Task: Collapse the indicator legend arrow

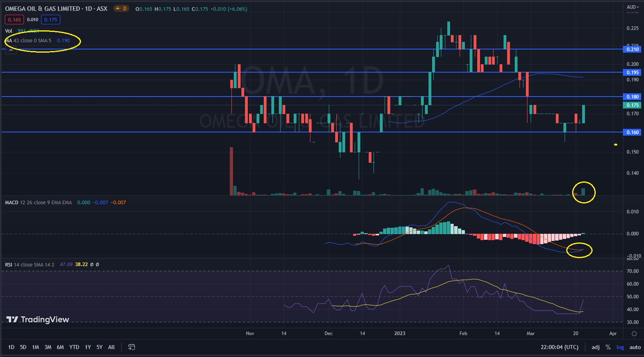Action: [x=11, y=50]
